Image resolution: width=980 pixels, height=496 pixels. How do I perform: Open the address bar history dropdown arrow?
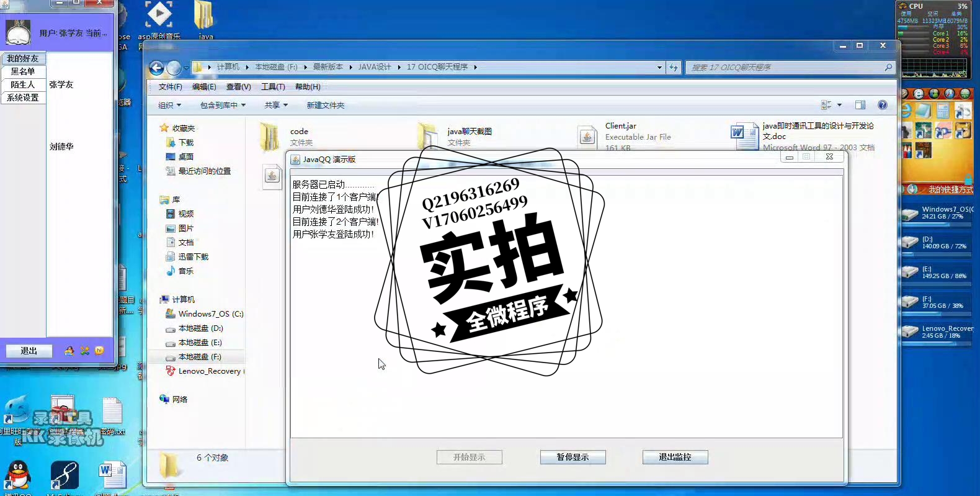[x=659, y=67]
